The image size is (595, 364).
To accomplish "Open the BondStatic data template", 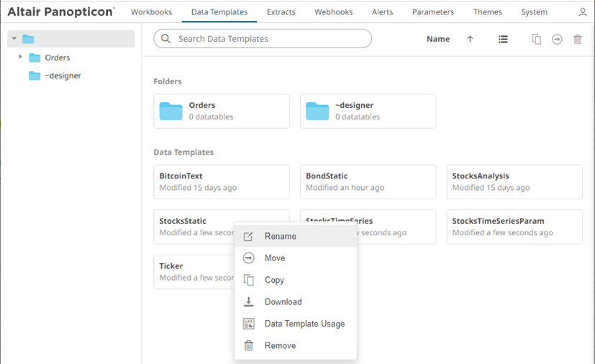I will 367,181.
